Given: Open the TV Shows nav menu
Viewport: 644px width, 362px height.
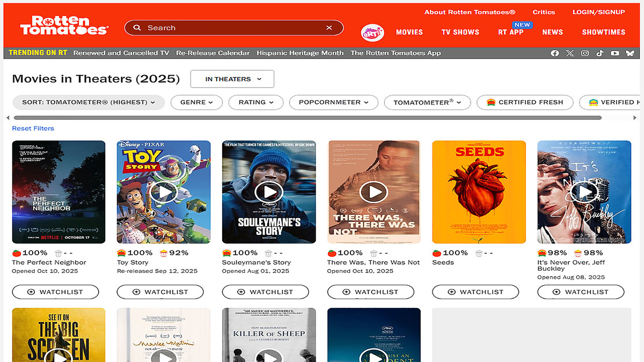Looking at the screenshot, I should [x=460, y=32].
